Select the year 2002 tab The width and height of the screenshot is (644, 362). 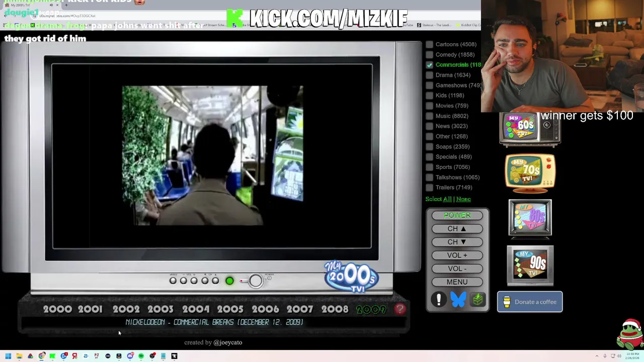pos(126,310)
